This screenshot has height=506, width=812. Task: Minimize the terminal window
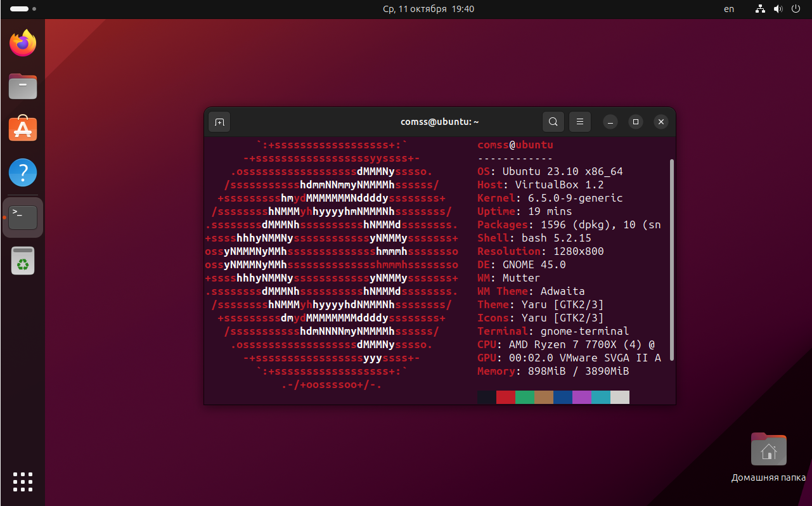click(610, 122)
